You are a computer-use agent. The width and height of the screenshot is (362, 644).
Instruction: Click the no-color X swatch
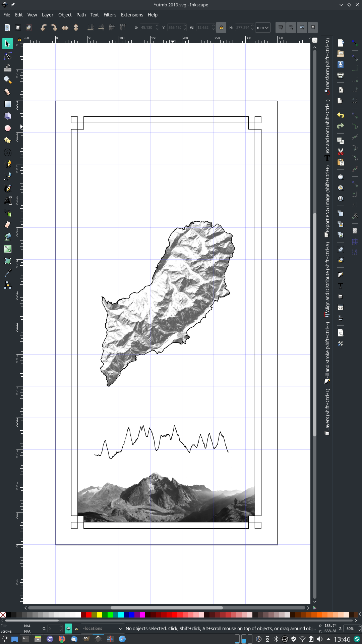click(x=3, y=615)
